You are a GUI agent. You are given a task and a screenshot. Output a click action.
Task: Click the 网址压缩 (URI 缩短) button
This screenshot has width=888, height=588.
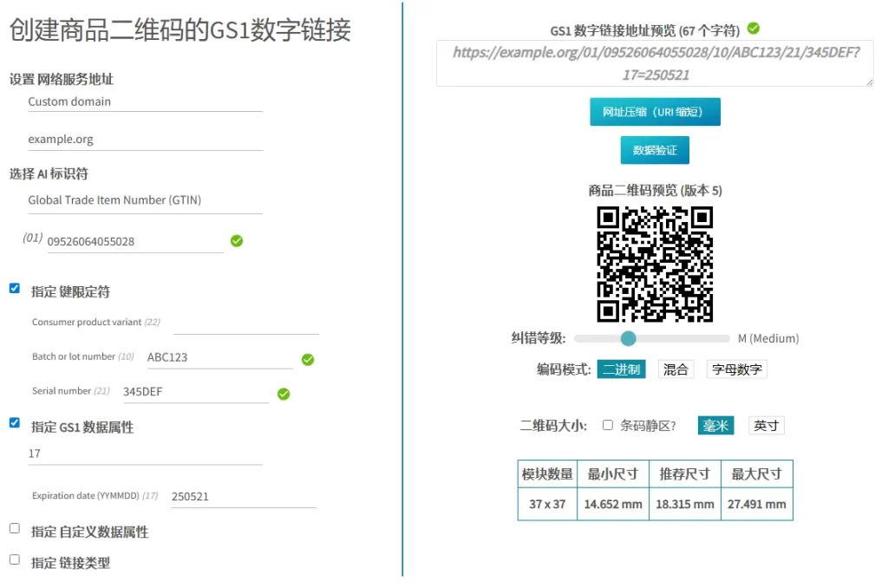pos(655,112)
